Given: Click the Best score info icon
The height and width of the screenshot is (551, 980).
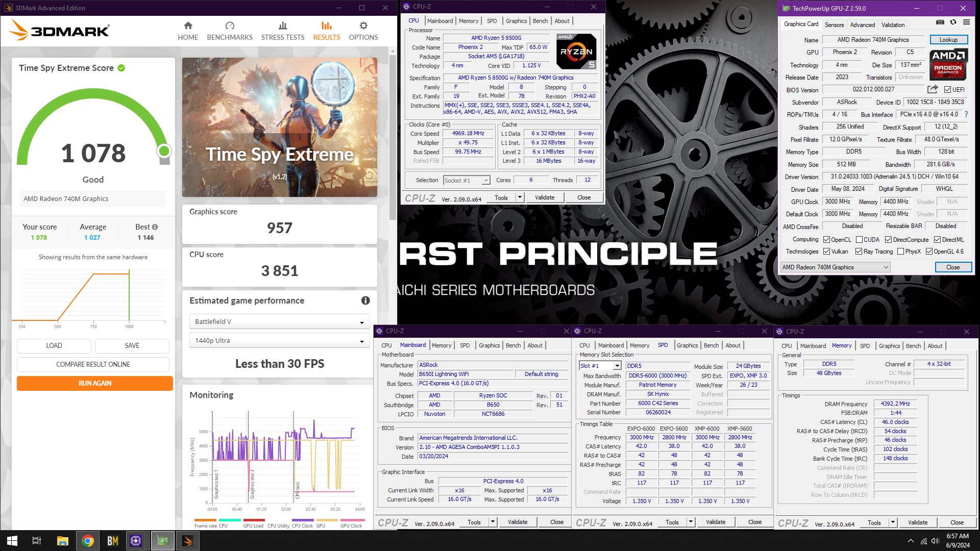Looking at the screenshot, I should (155, 227).
